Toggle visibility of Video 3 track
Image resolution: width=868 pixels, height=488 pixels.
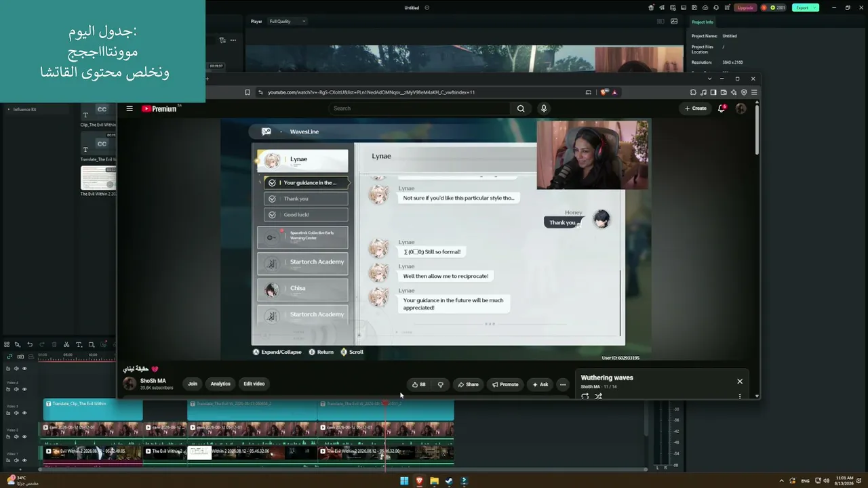coord(24,413)
